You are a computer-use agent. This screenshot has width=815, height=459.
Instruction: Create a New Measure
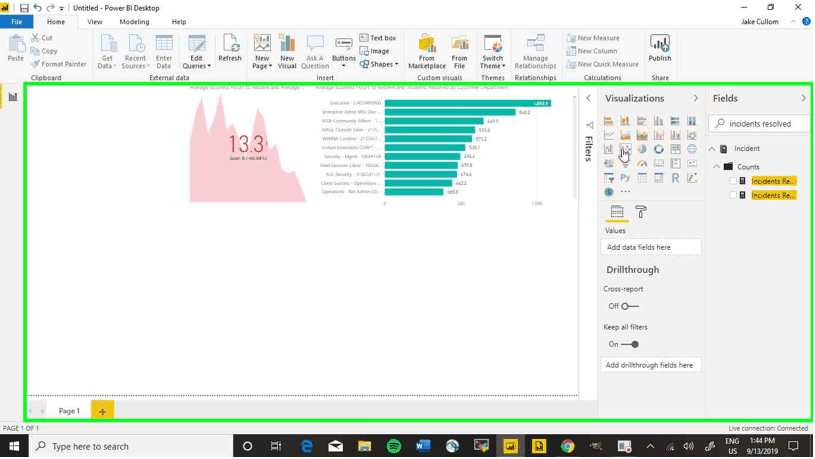pyautogui.click(x=593, y=38)
